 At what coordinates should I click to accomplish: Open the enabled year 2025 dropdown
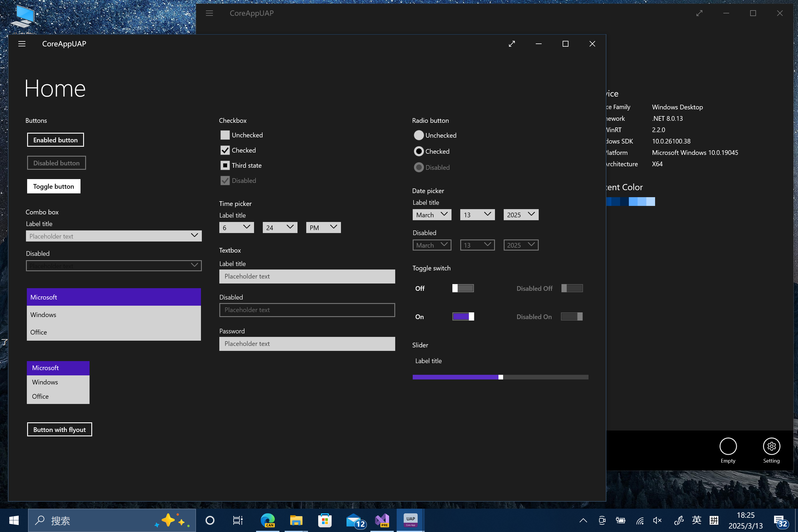tap(521, 215)
